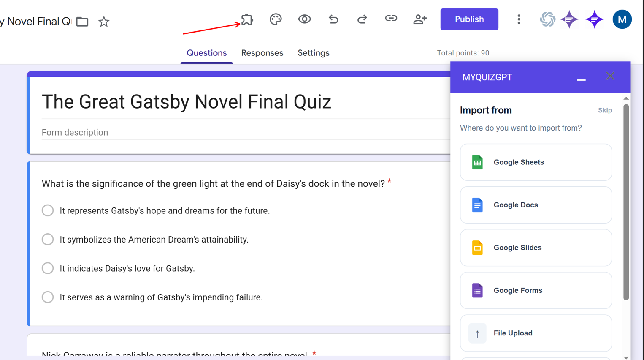644x360 pixels.
Task: Open the add collaborators person icon
Action: [420, 19]
